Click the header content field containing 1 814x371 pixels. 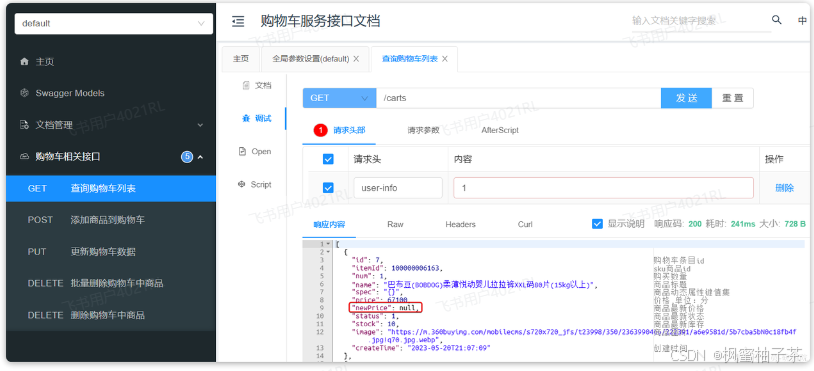[603, 188]
